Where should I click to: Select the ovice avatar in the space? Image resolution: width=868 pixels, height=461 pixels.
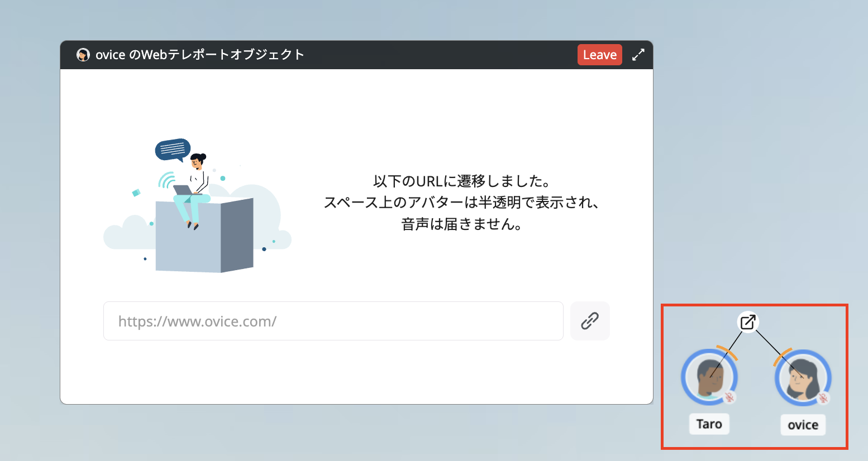[803, 378]
